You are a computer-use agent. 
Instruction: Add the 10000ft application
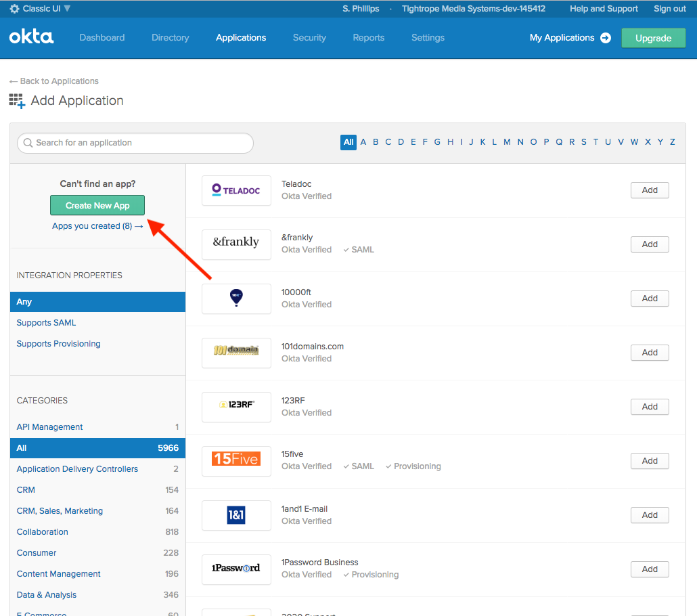pyautogui.click(x=650, y=299)
